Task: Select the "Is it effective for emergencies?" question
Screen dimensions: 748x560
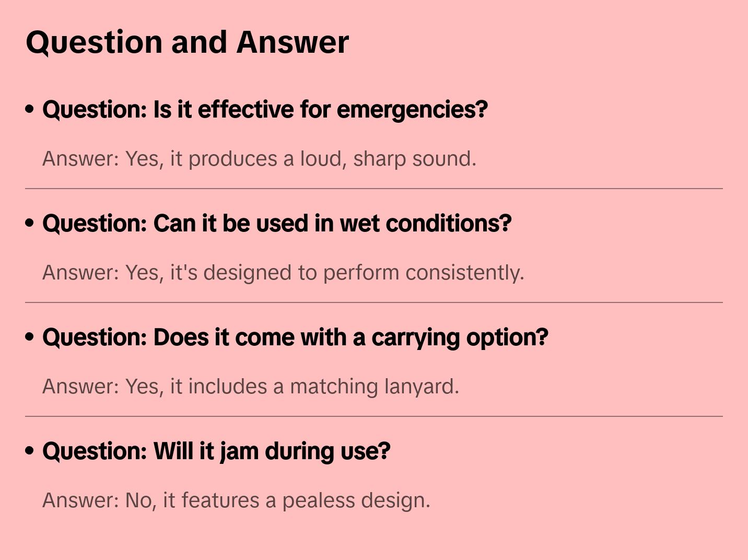Action: click(265, 110)
